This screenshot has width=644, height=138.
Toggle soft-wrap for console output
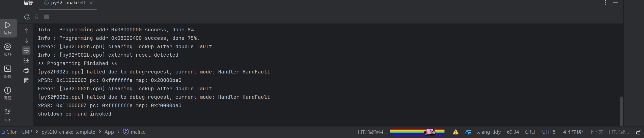[x=26, y=51]
